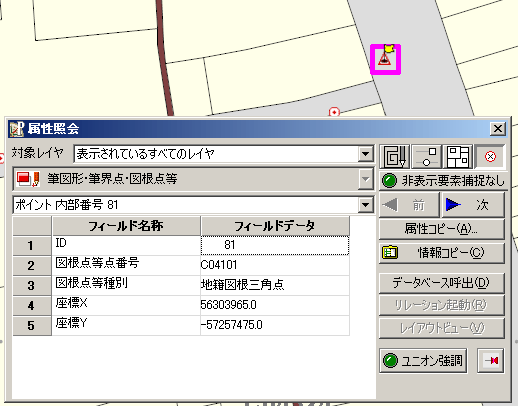Viewport: 518px width, 406px height.
Task: Click the small red circle map point
Action: pyautogui.click(x=334, y=112)
